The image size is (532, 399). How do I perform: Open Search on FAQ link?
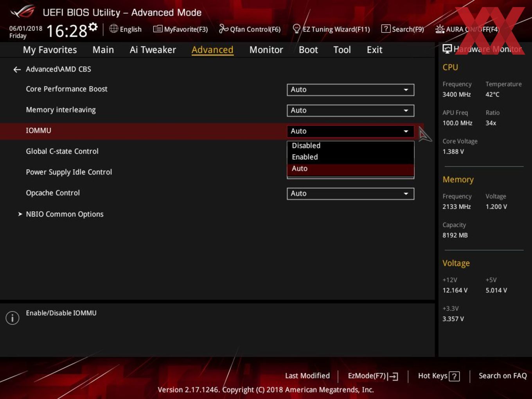(x=503, y=376)
